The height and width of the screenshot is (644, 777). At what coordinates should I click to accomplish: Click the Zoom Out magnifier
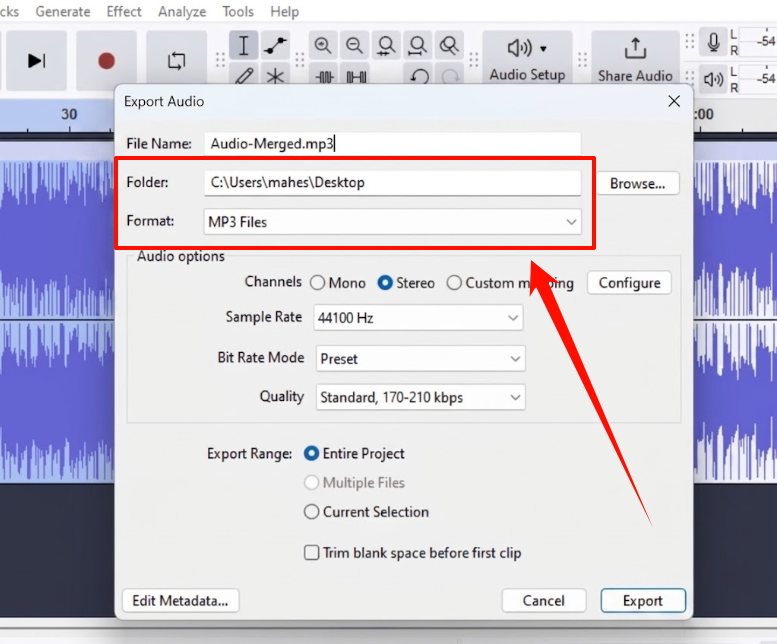(354, 46)
